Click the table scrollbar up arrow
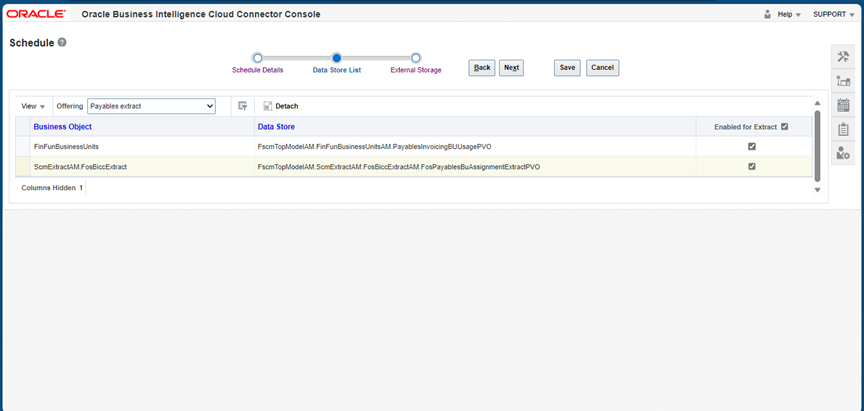This screenshot has height=411, width=864. point(818,103)
